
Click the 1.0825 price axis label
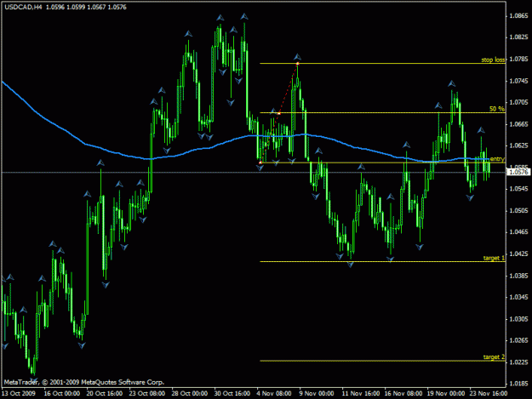pos(518,37)
